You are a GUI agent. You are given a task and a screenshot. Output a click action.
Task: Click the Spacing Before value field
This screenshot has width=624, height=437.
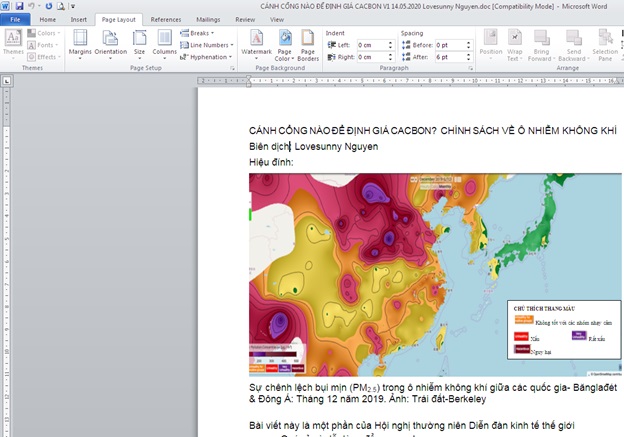coord(446,45)
